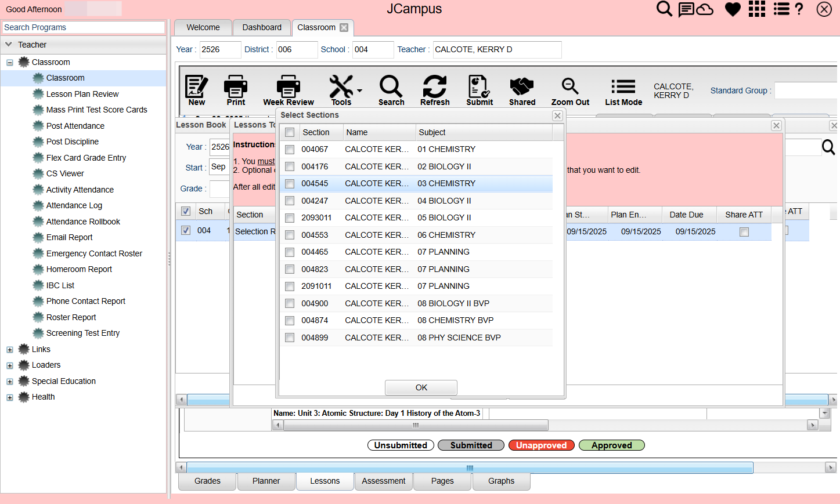The height and width of the screenshot is (504, 840).
Task: Click the help question mark icon
Action: (799, 9)
